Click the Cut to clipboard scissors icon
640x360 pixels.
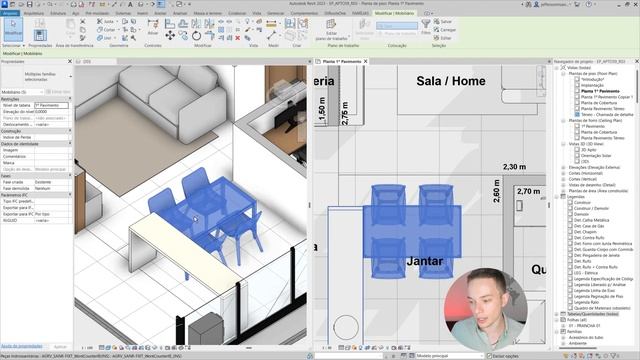pyautogui.click(x=83, y=22)
